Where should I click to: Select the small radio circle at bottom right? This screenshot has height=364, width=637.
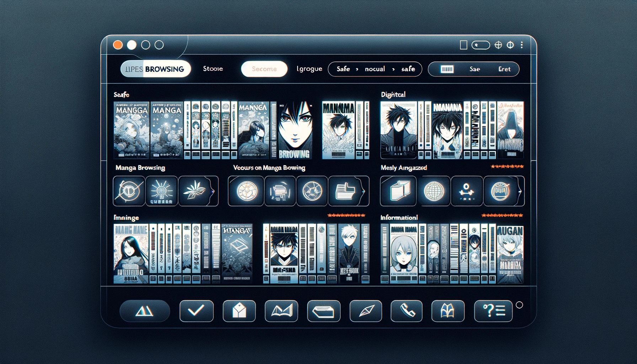point(519,305)
